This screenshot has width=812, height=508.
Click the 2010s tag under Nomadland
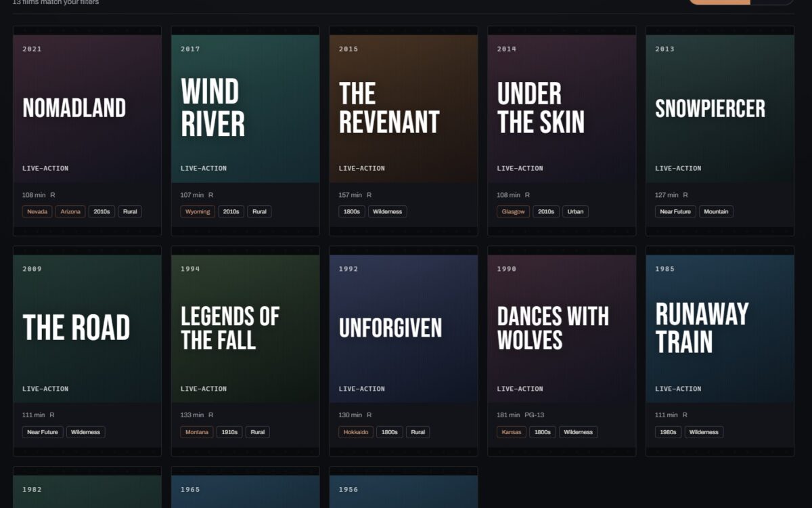coord(101,211)
